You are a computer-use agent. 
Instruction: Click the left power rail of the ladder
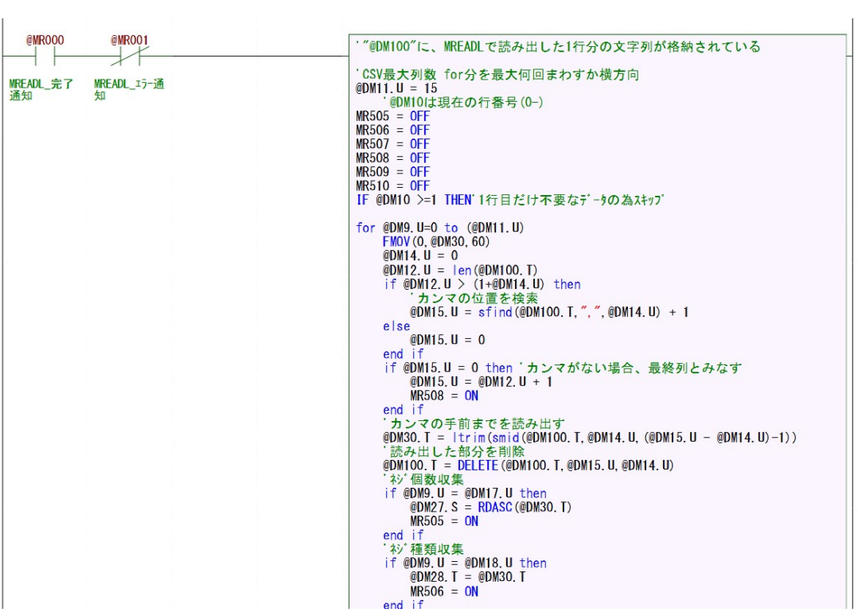[3, 318]
